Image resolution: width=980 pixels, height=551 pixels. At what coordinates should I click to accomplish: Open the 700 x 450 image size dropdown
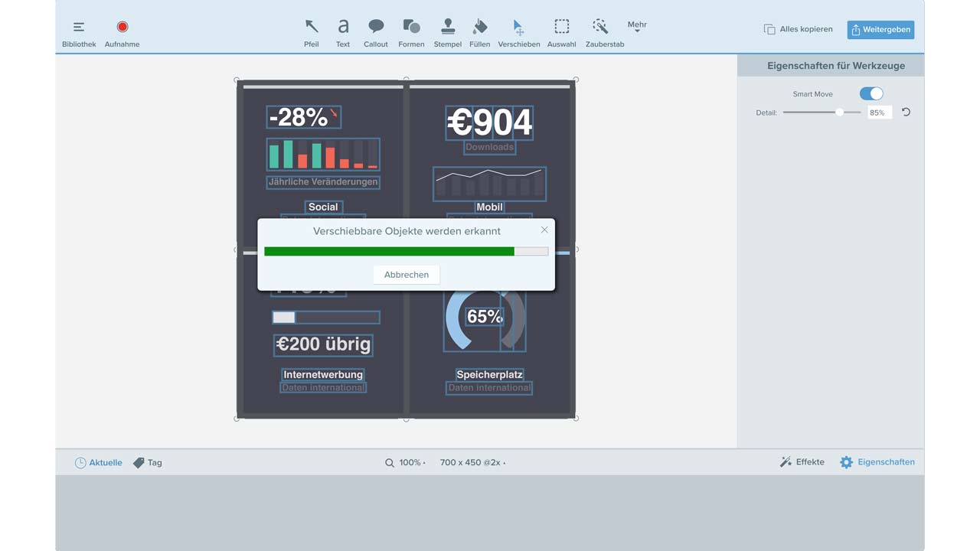(x=472, y=462)
